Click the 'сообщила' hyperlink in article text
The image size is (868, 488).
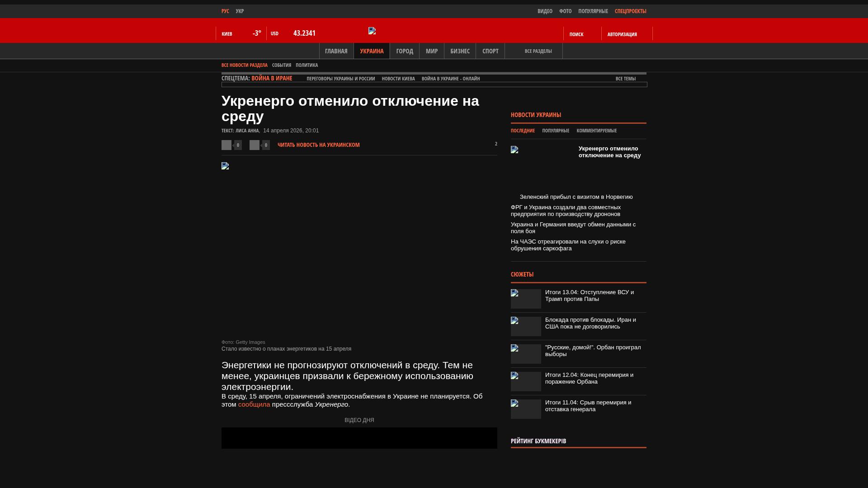coord(254,404)
